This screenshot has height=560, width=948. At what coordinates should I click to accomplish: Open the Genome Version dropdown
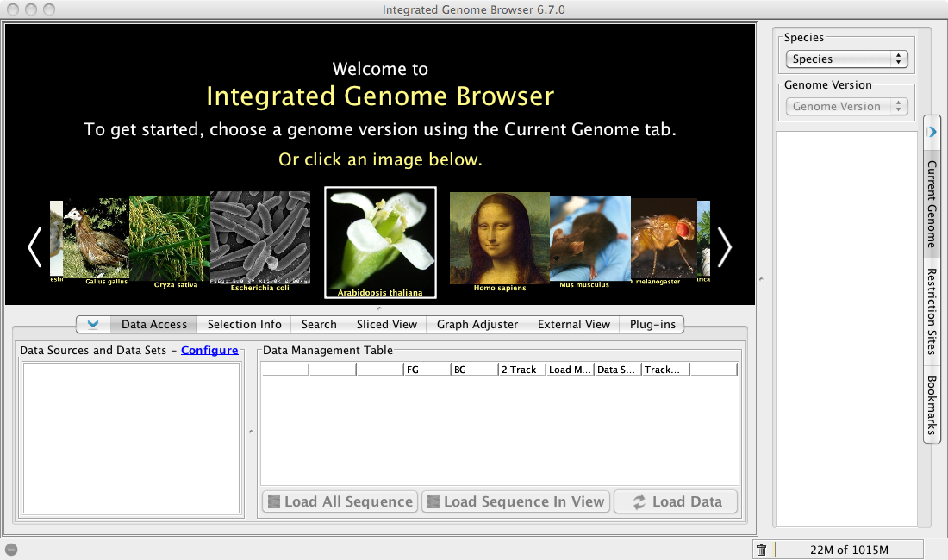[x=846, y=106]
